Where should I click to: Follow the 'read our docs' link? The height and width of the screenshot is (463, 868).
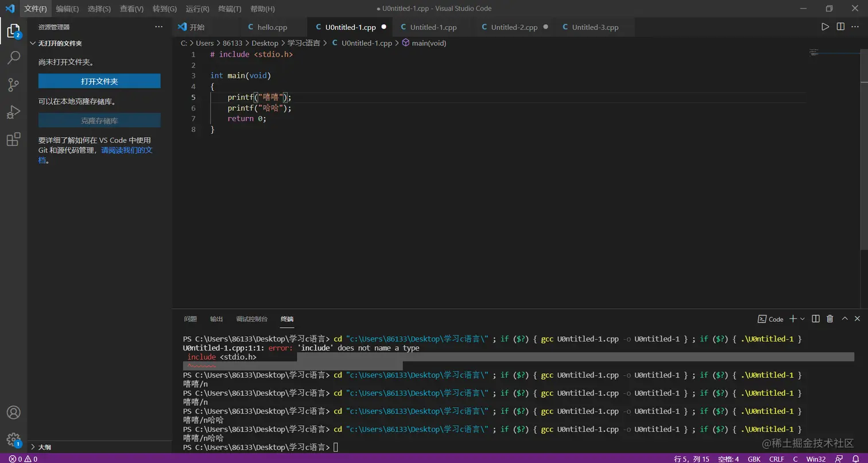coord(127,150)
